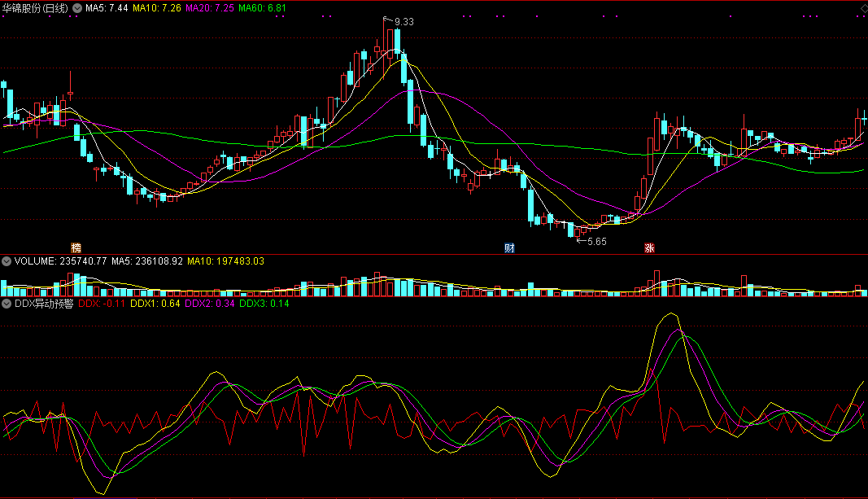
Task: Click the DDX2: 0.34 value label
Action: [x=210, y=304]
